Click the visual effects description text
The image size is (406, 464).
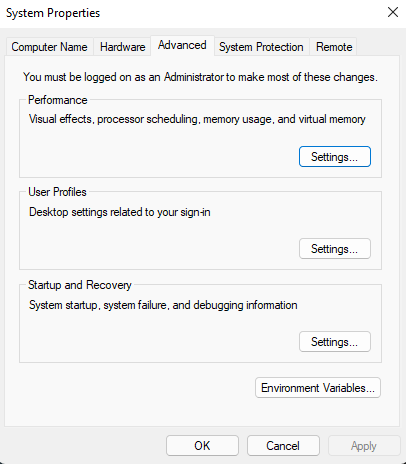[x=197, y=119]
